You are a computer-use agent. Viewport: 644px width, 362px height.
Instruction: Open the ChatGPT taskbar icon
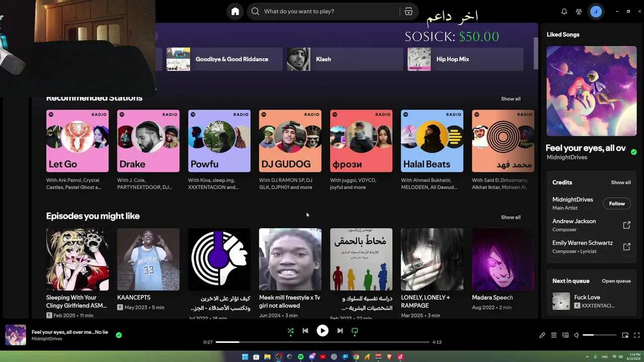(334, 357)
